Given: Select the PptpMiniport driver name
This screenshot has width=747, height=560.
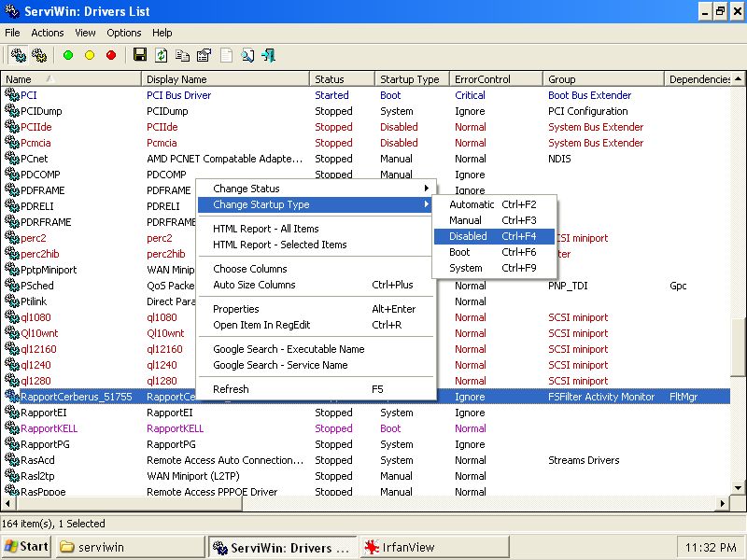Looking at the screenshot, I should pos(49,270).
